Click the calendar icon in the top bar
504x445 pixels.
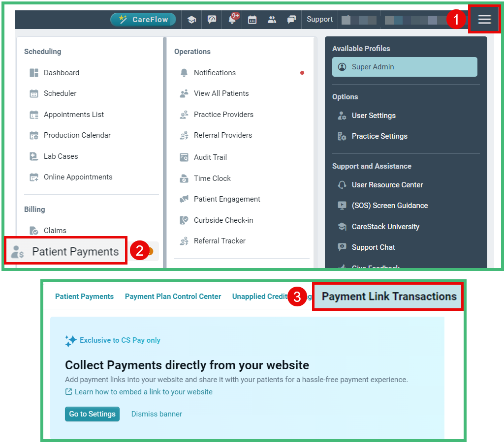click(x=252, y=19)
